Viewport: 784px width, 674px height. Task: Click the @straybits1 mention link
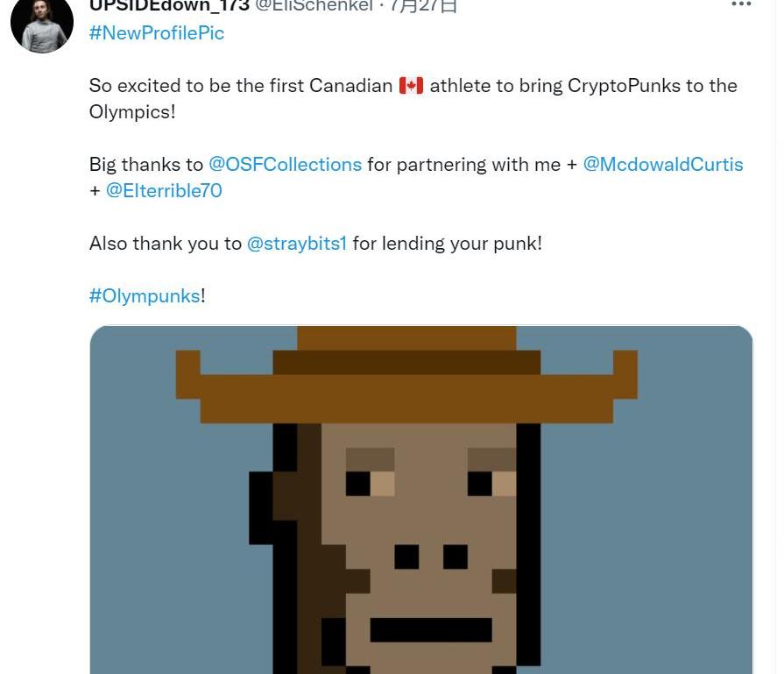297,244
